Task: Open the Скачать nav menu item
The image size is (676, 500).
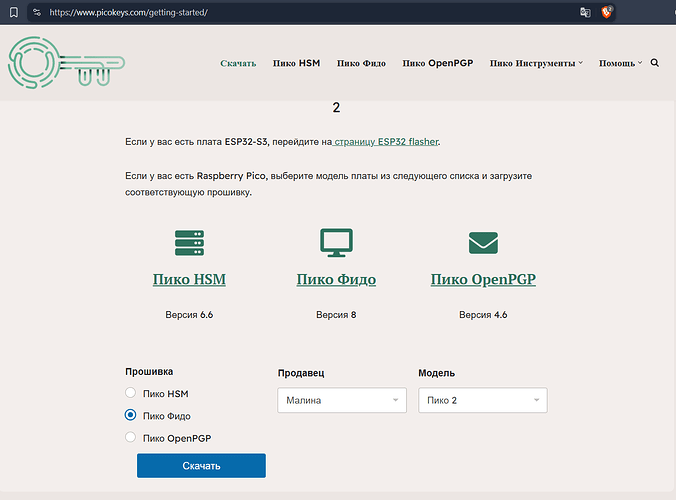Action: (238, 63)
